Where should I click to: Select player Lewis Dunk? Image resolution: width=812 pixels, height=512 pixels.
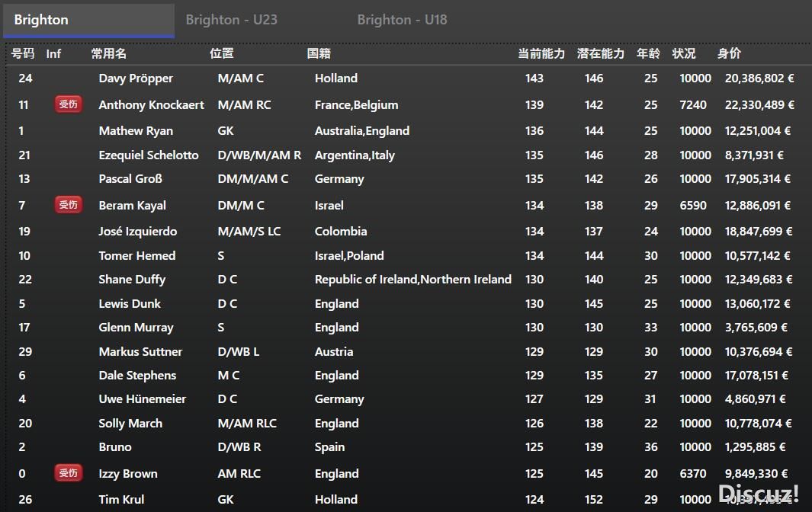(x=130, y=303)
